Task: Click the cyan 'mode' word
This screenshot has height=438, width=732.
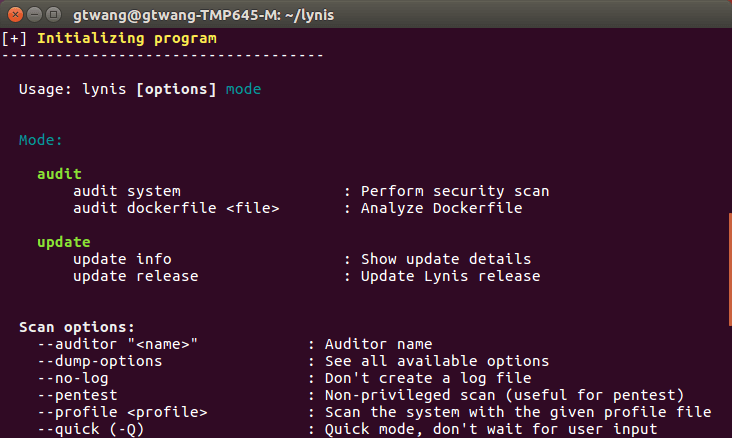Action: pyautogui.click(x=243, y=89)
